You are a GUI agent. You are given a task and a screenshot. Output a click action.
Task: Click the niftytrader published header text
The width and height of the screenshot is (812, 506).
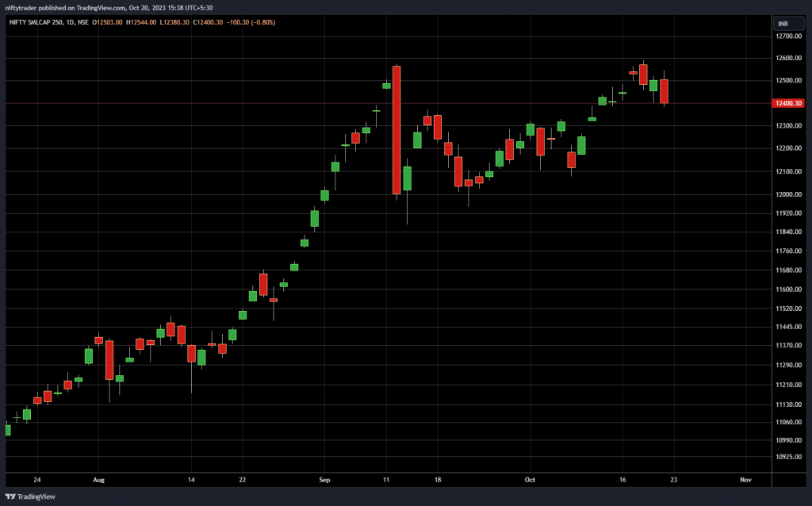[109, 8]
